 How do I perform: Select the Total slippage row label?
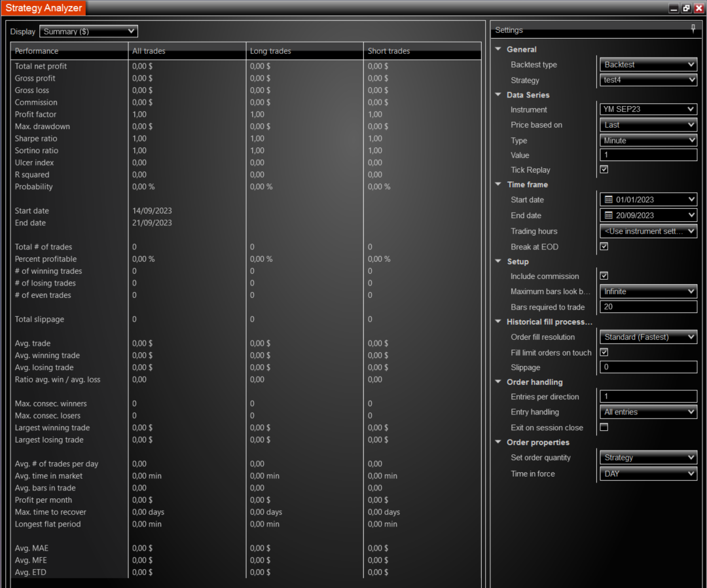click(x=39, y=320)
